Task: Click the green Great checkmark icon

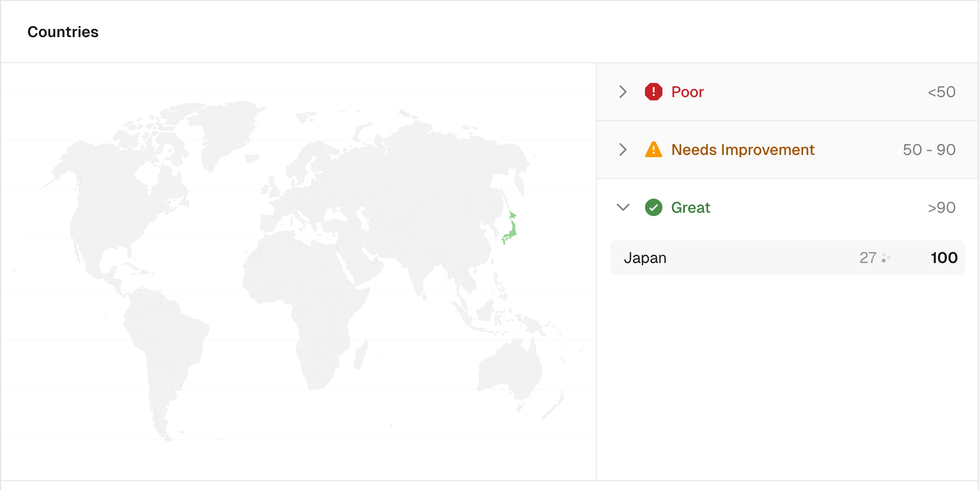Action: pos(654,207)
